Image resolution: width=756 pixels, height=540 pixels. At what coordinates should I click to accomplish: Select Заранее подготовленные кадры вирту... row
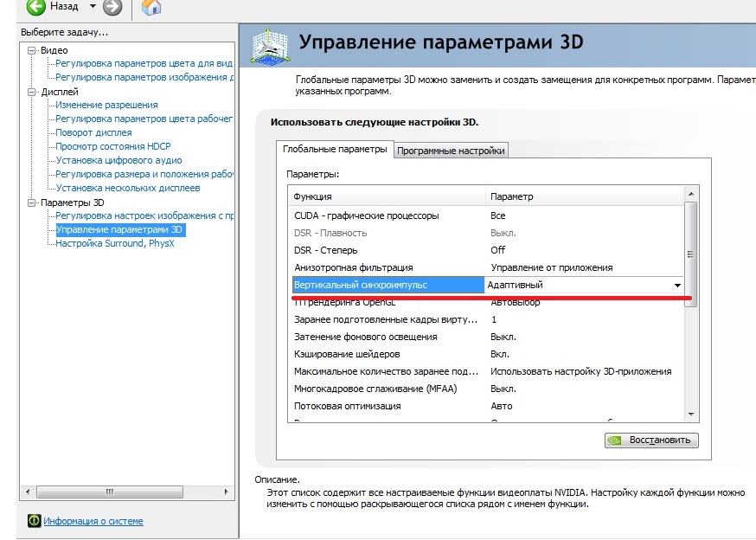click(488, 319)
